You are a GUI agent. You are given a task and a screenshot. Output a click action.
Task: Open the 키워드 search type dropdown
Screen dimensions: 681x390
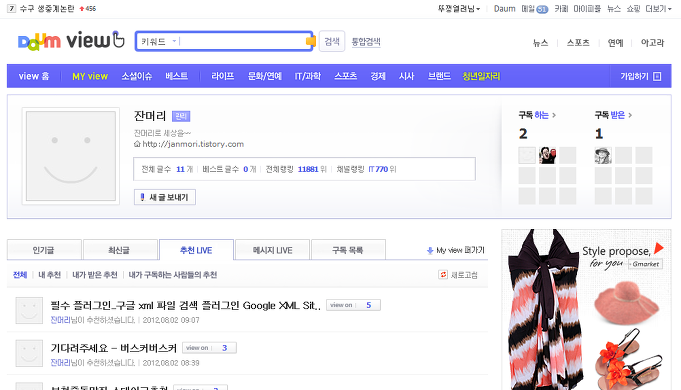click(159, 42)
